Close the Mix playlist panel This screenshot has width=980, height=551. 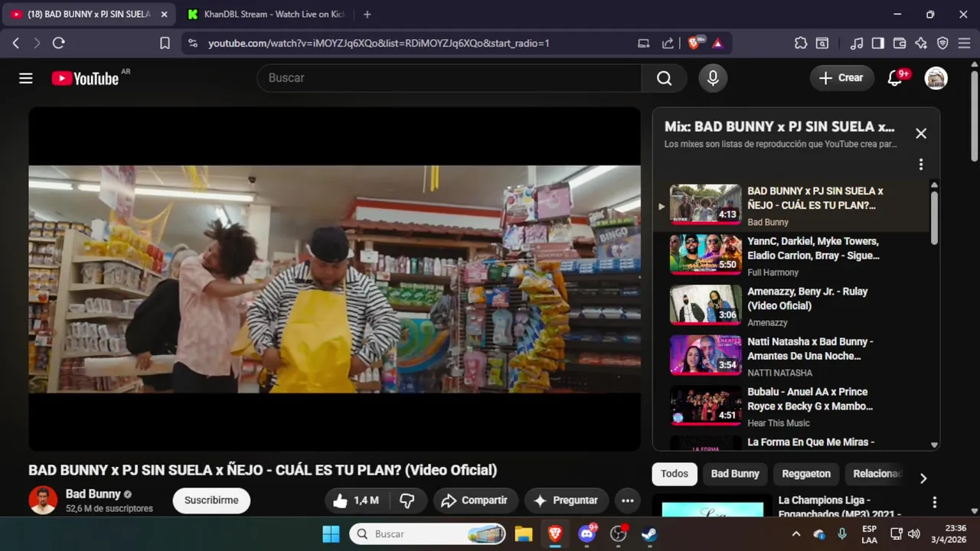[921, 133]
